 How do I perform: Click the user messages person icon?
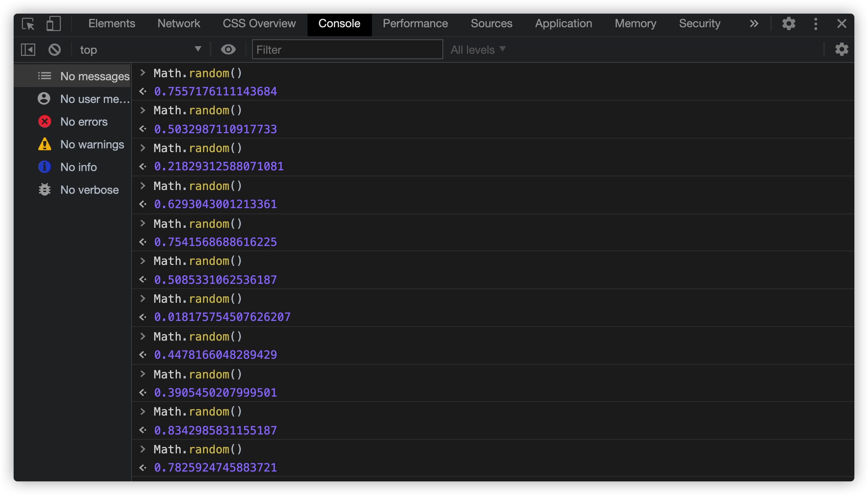pyautogui.click(x=44, y=99)
